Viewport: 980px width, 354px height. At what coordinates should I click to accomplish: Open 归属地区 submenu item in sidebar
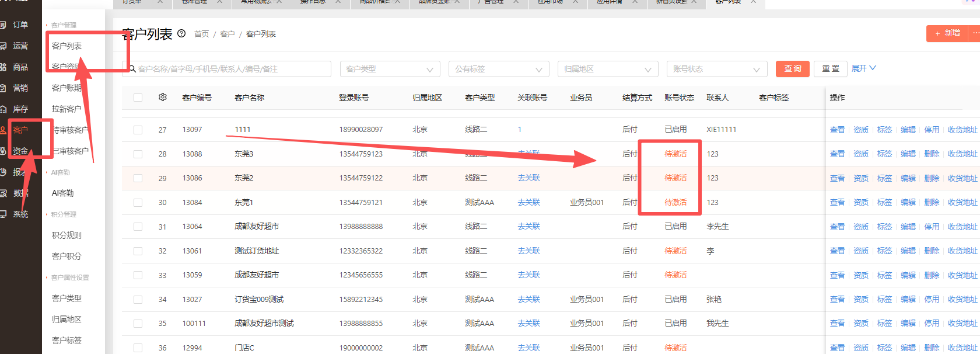point(66,319)
